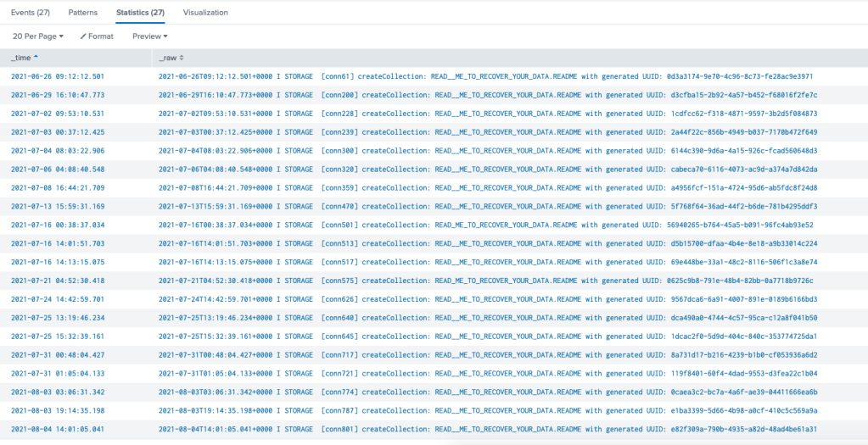The width and height of the screenshot is (868, 445).
Task: Expand the 20 Per Page dropdown
Action: 38,36
